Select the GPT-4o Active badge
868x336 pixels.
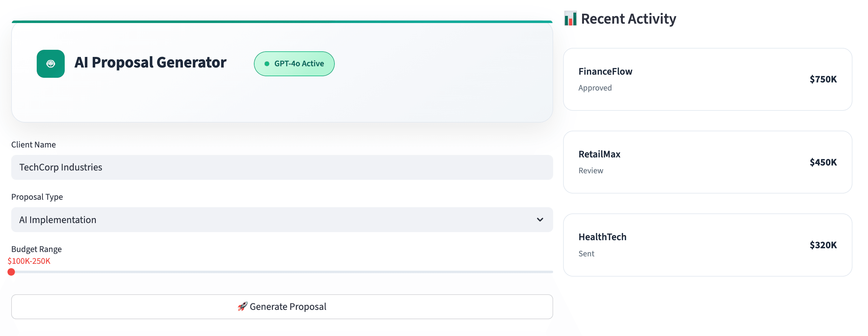click(294, 63)
